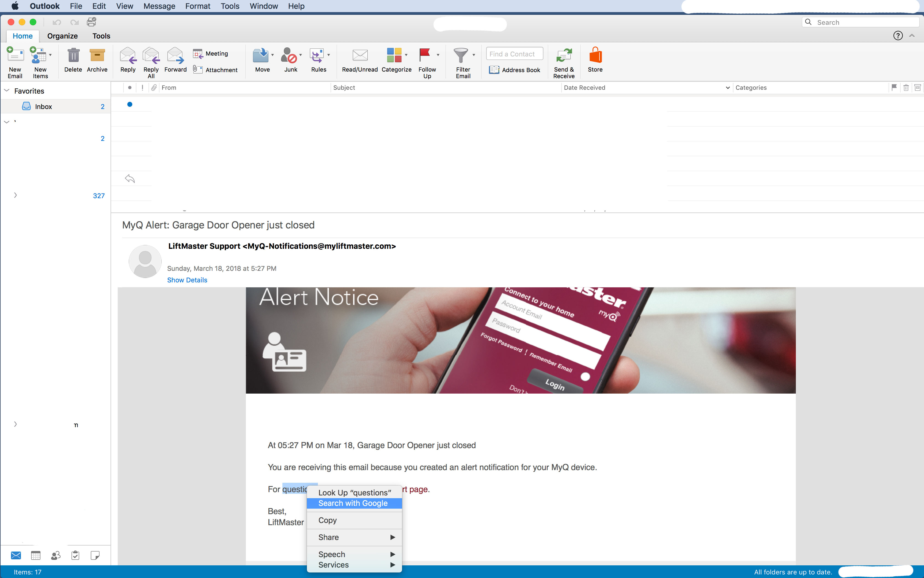Collapse the Favorites section
The image size is (924, 578).
click(7, 91)
